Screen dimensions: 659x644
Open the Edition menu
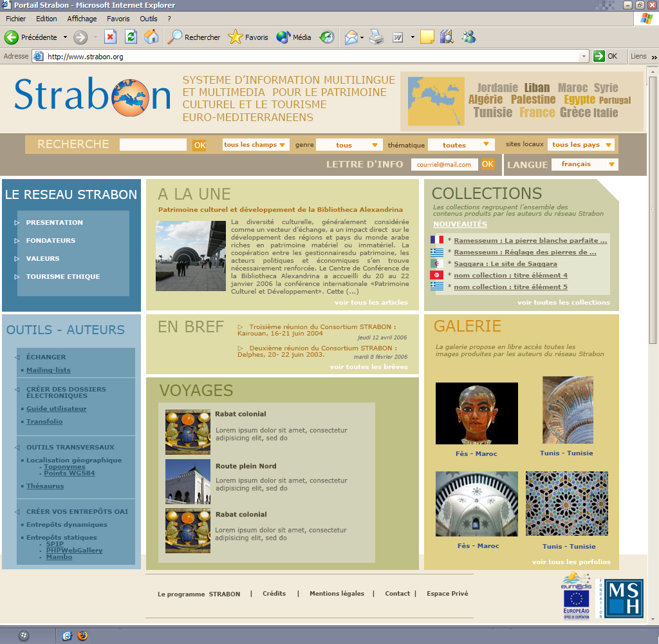(x=46, y=19)
